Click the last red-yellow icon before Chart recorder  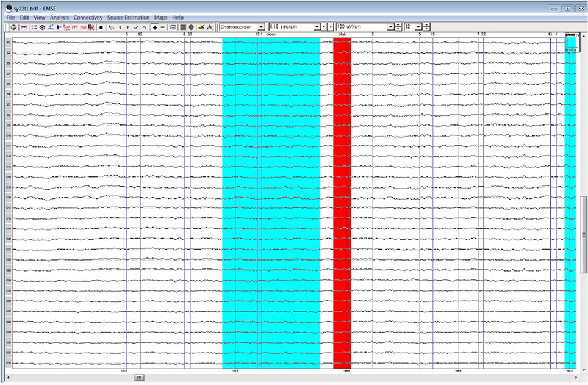coord(210,27)
